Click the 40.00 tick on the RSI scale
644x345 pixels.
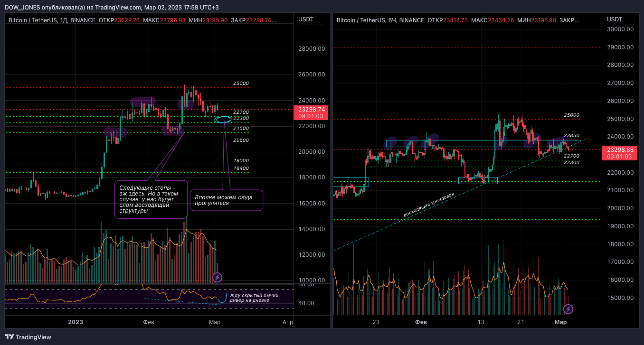pos(307,303)
